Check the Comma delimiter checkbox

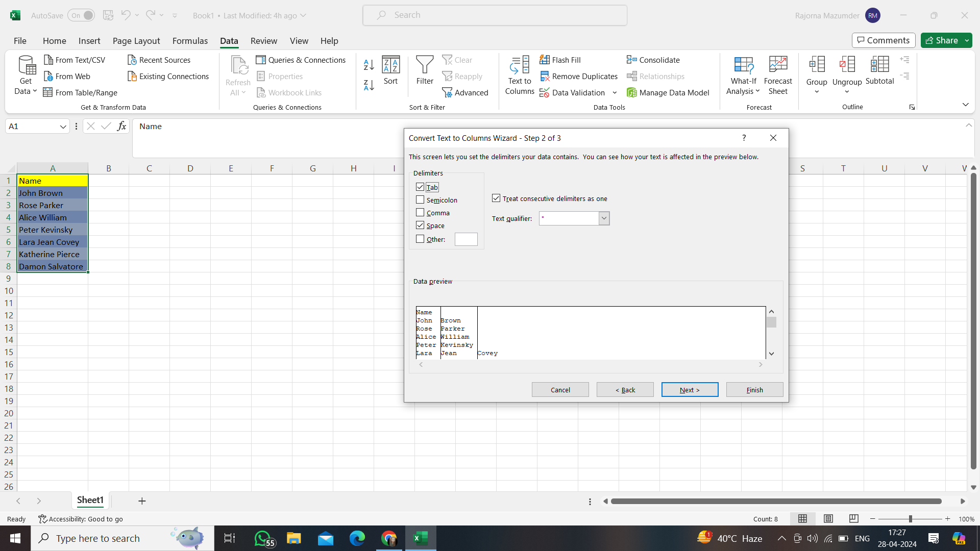pyautogui.click(x=420, y=213)
